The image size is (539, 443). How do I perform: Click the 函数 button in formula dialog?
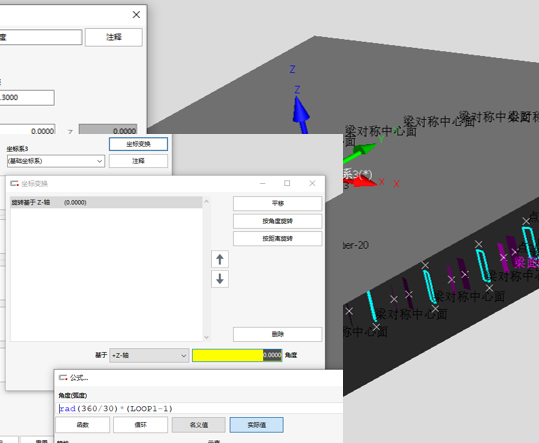coord(83,425)
